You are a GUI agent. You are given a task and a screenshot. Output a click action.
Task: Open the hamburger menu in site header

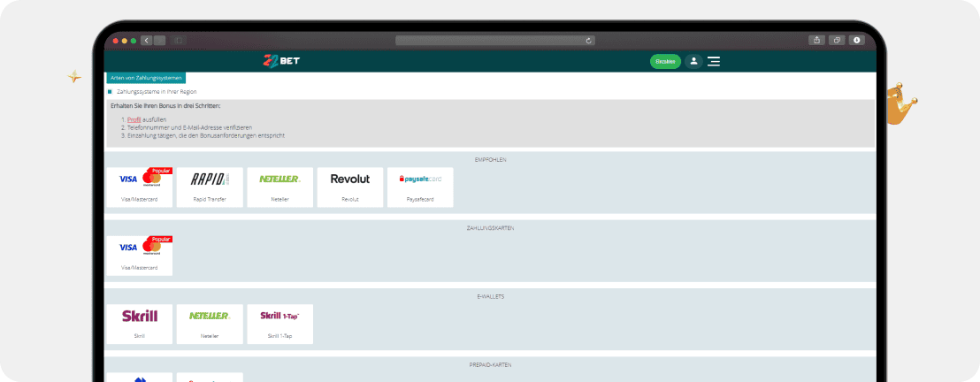pyautogui.click(x=714, y=61)
